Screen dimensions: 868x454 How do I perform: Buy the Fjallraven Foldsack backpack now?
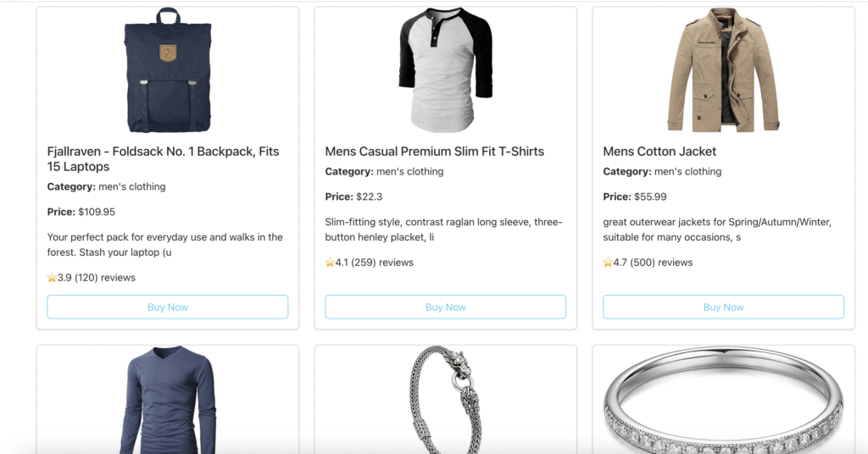(x=167, y=307)
